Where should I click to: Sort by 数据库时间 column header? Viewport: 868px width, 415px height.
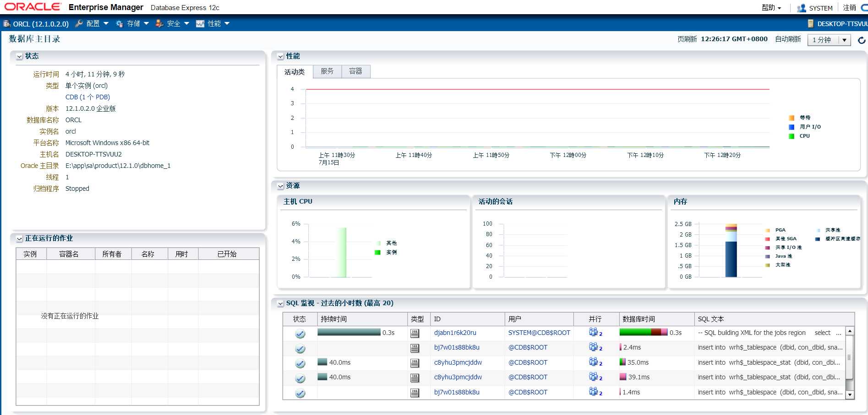pyautogui.click(x=656, y=319)
